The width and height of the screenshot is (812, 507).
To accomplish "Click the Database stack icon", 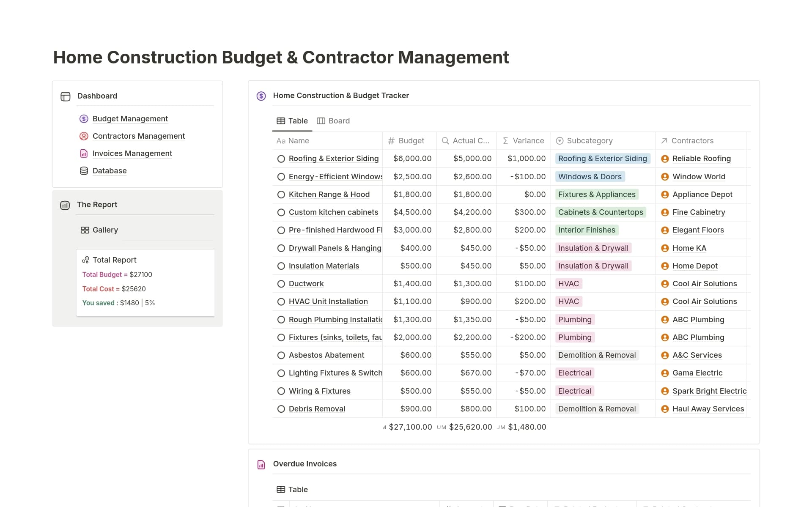I will pyautogui.click(x=84, y=171).
